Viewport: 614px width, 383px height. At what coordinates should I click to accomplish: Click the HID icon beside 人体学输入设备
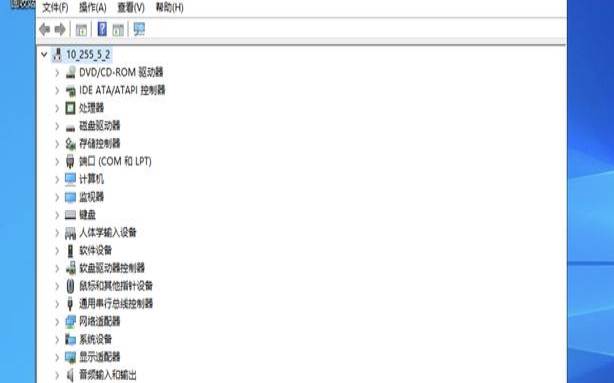click(70, 233)
